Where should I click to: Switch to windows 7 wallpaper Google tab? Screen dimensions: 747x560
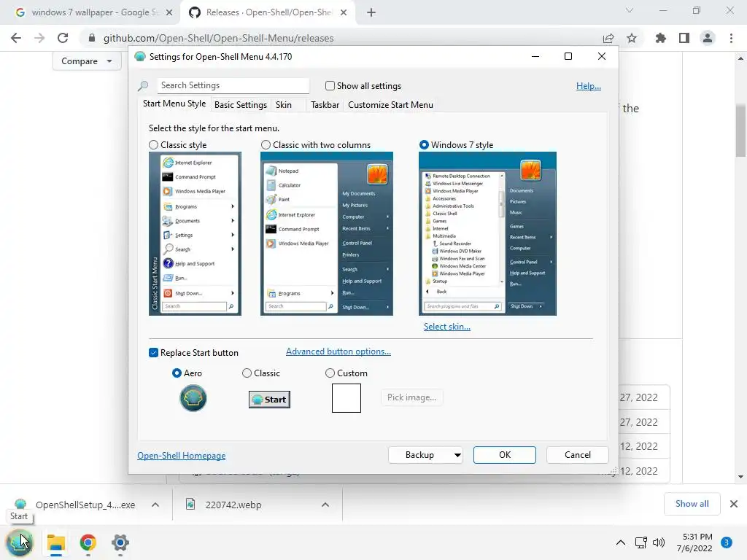click(90, 13)
